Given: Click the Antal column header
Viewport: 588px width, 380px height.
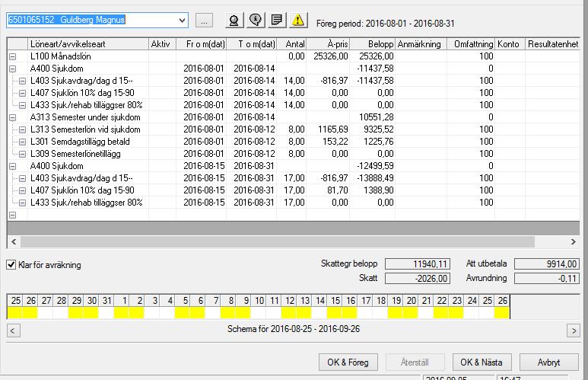Looking at the screenshot, I should click(x=291, y=44).
